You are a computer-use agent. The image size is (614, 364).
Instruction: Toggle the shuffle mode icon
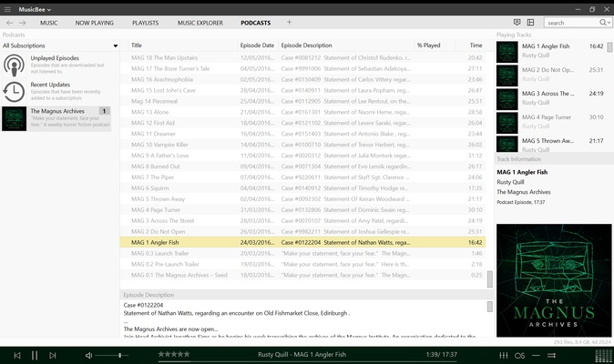coord(551,356)
